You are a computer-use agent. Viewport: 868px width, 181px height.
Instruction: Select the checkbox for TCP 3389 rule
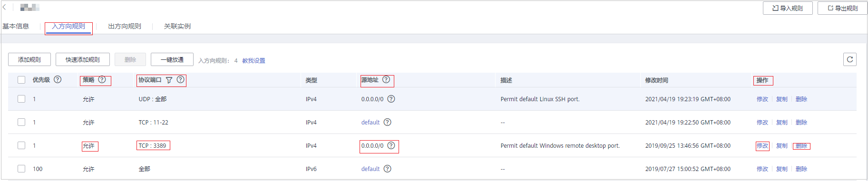click(21, 145)
